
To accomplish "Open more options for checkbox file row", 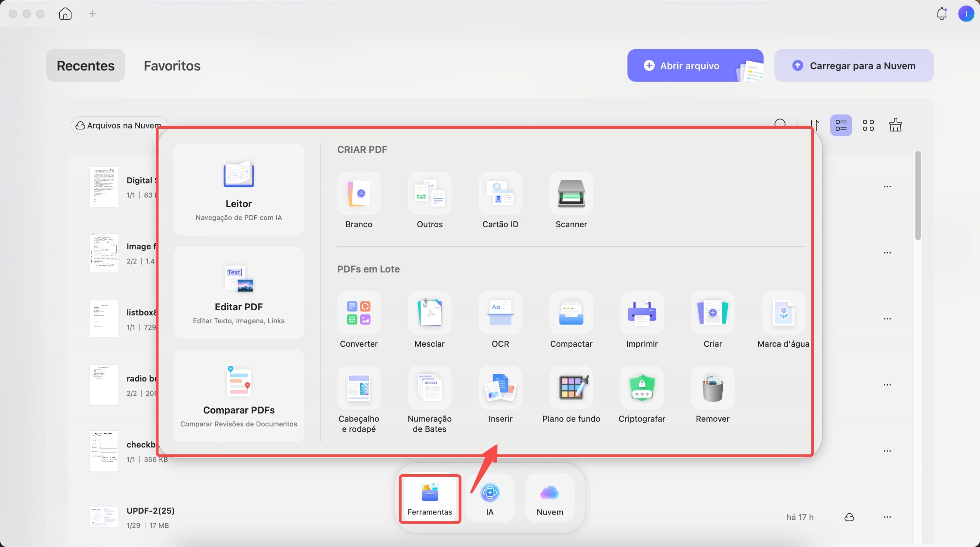I will click(887, 451).
